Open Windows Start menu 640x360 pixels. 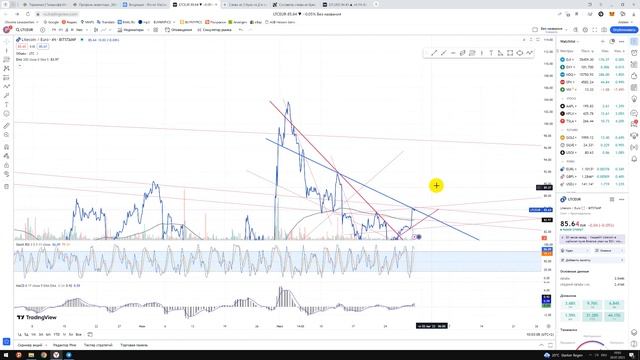(x=6, y=355)
